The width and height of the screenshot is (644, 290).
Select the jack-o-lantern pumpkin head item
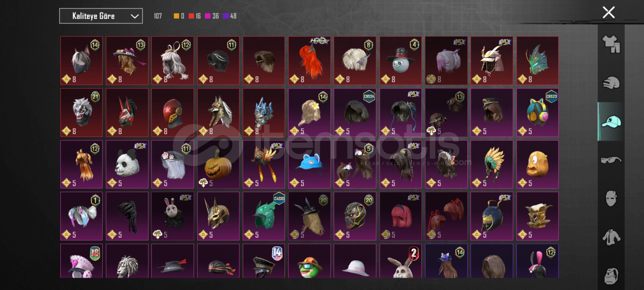pos(218,164)
